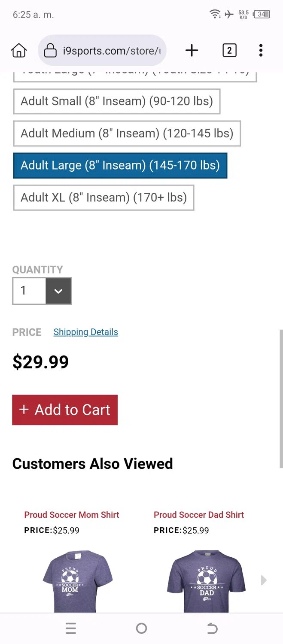This screenshot has width=283, height=644.
Task: Open the tab switcher showing 2 tabs
Action: (x=229, y=51)
